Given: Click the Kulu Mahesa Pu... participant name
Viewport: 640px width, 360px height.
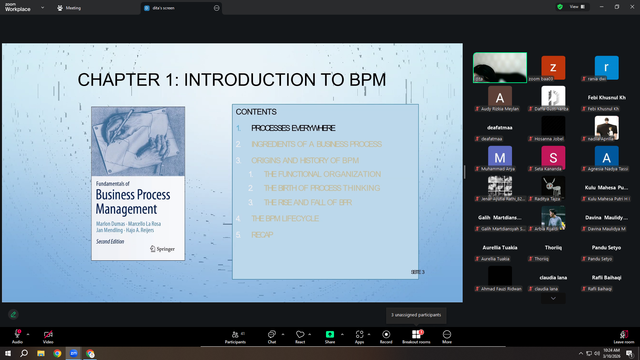Looking at the screenshot, I should pyautogui.click(x=607, y=187).
